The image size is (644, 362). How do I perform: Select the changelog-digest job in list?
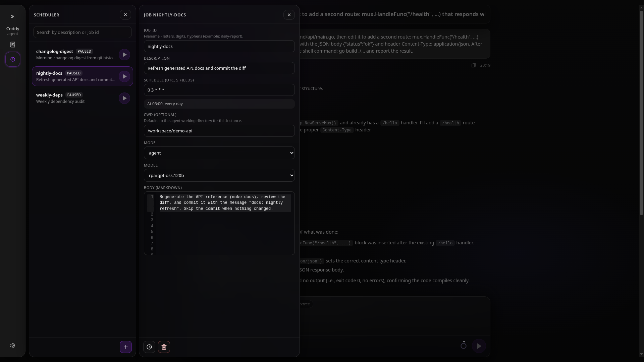coord(75,55)
